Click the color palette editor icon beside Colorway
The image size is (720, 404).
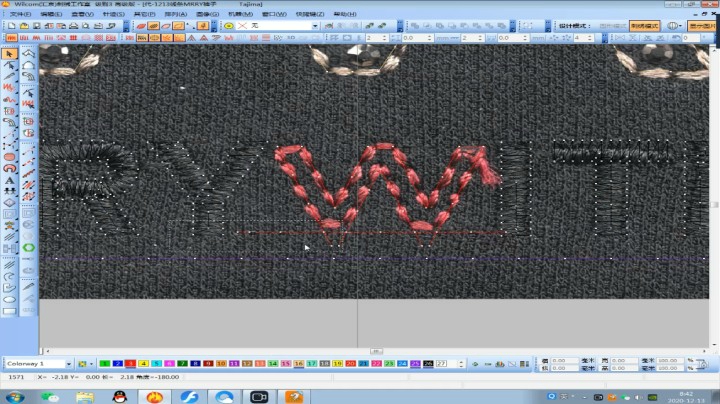click(82, 364)
